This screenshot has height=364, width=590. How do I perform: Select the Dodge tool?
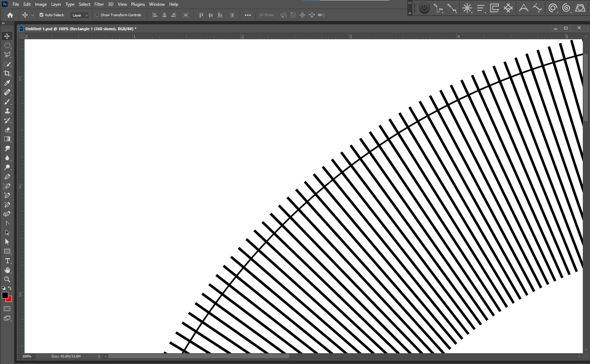click(7, 167)
